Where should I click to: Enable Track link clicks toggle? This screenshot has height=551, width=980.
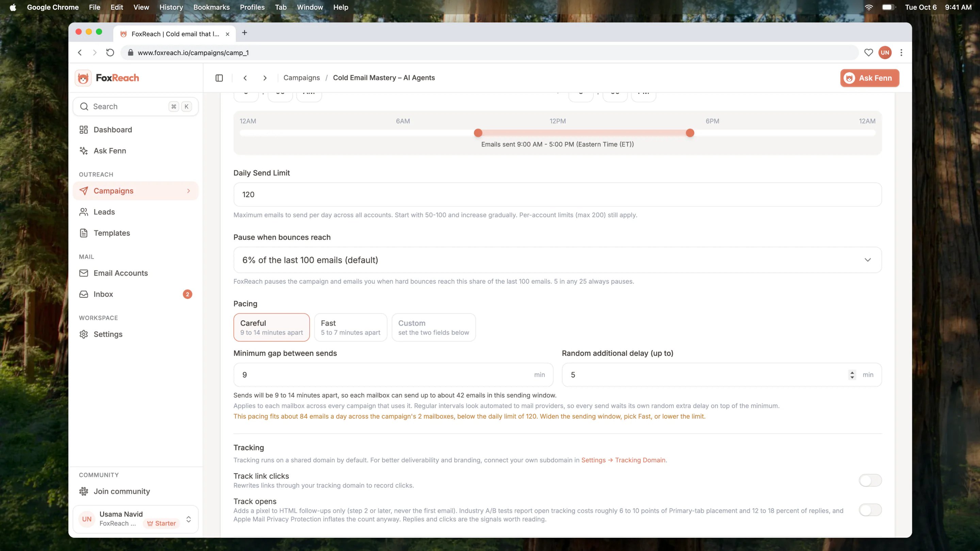pyautogui.click(x=870, y=480)
